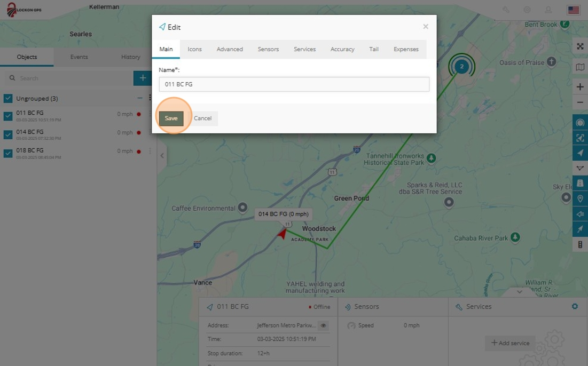Click the objects Search field

click(x=69, y=78)
